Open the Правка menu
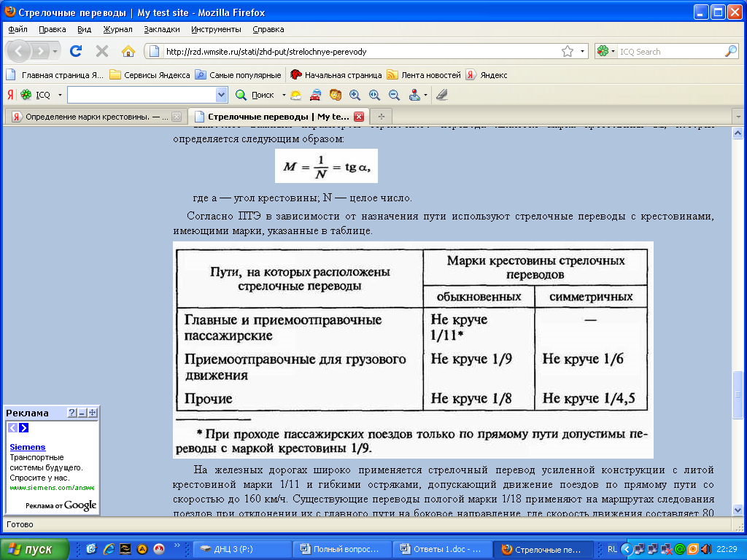 click(53, 29)
